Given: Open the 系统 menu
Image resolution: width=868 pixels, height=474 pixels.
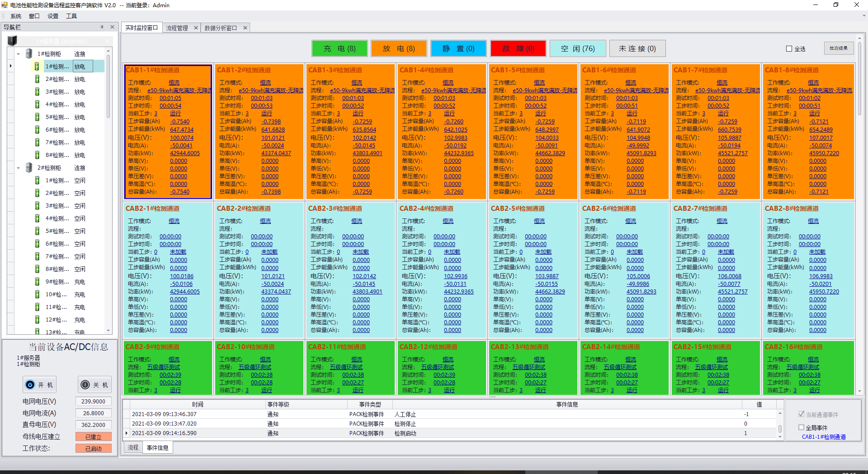Looking at the screenshot, I should click(x=16, y=15).
